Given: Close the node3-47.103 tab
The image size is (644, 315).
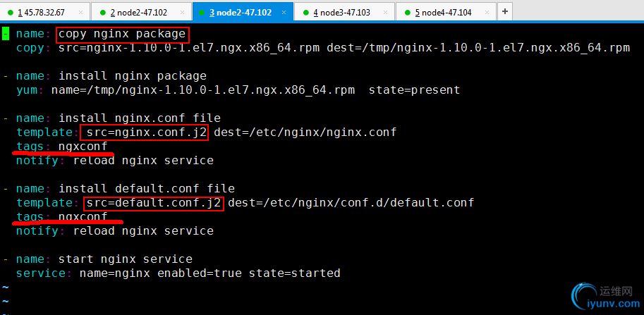Looking at the screenshot, I should click(386, 13).
